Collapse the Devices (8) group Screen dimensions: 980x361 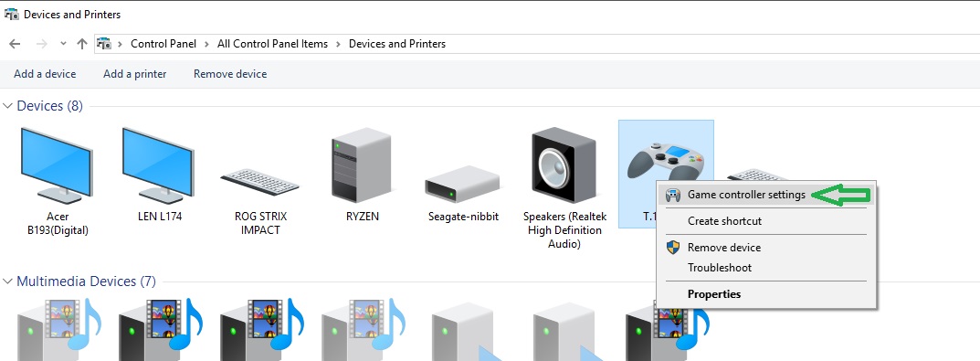coord(7,106)
